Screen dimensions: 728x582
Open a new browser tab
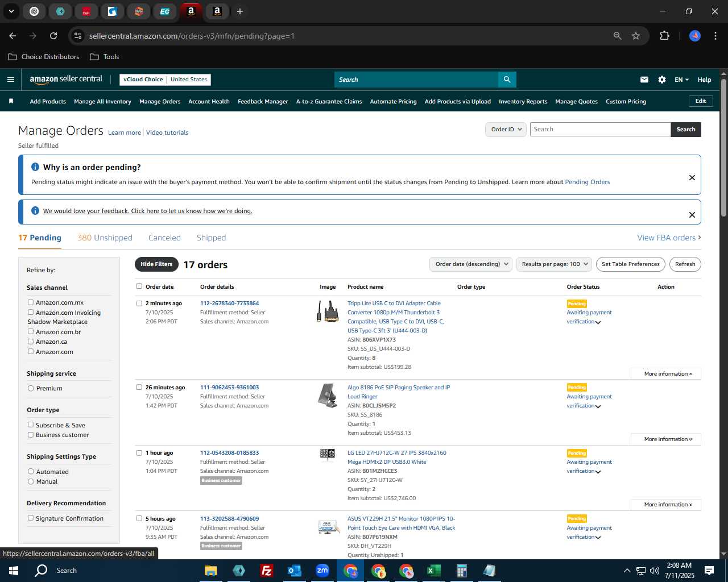tap(240, 11)
